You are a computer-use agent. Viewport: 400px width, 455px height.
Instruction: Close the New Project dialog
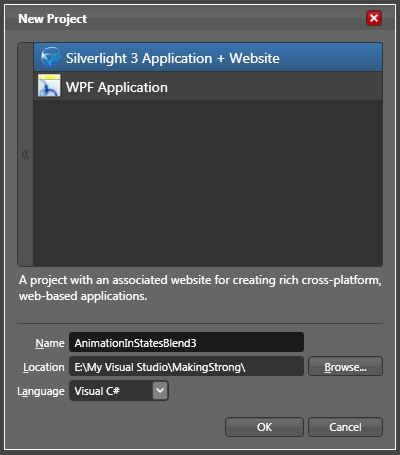[374, 18]
